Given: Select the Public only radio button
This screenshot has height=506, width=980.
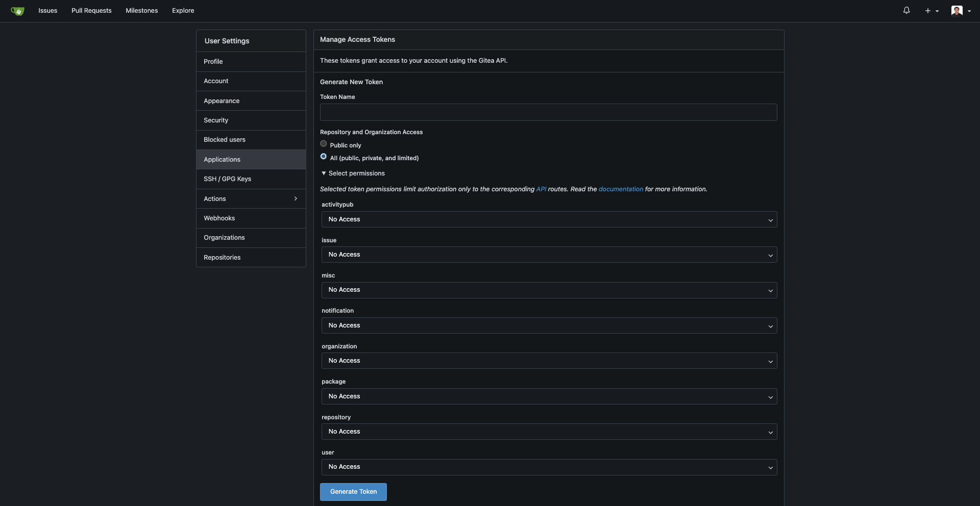Looking at the screenshot, I should pos(324,143).
